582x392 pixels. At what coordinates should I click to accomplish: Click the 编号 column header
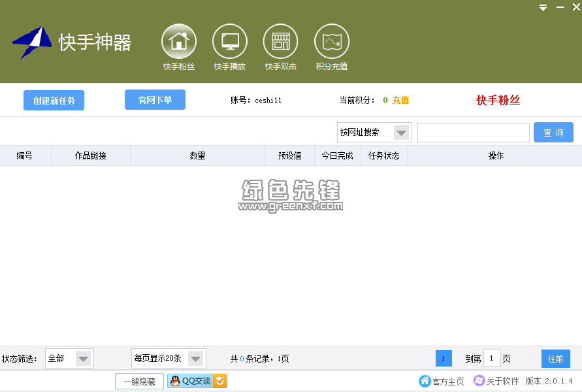25,155
